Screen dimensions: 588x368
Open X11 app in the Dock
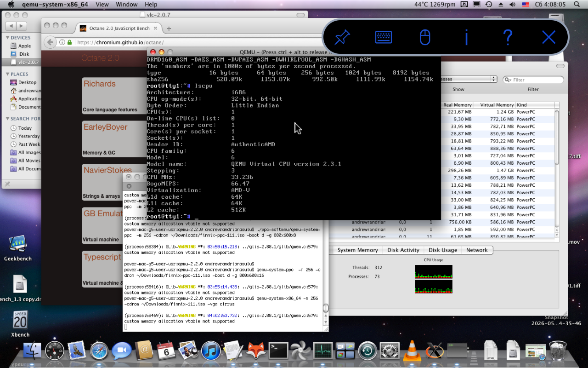pos(435,351)
